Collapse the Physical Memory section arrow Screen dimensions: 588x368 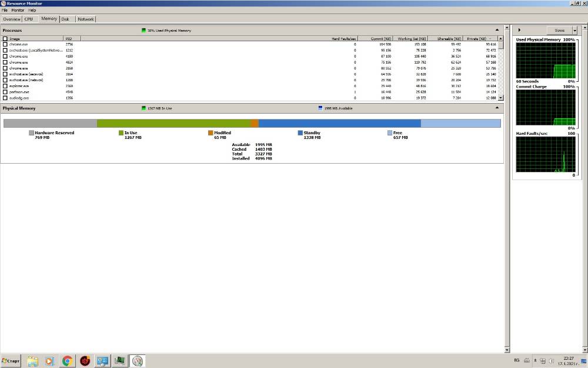pos(497,108)
